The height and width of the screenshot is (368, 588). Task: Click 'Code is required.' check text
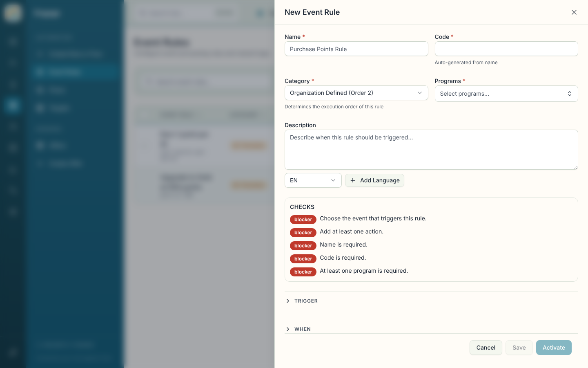pyautogui.click(x=343, y=258)
